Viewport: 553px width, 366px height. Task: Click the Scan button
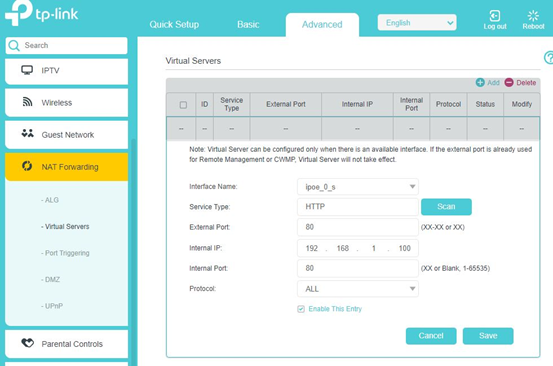(x=446, y=207)
